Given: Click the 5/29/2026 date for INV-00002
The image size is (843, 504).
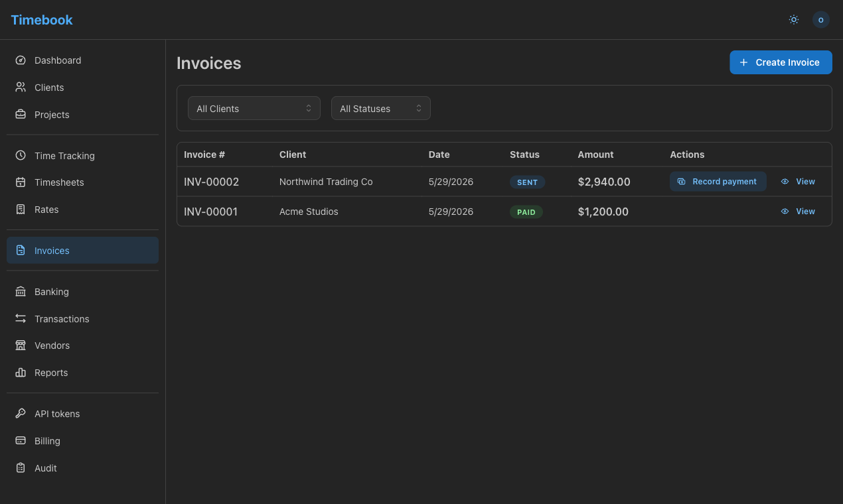Looking at the screenshot, I should [x=451, y=182].
